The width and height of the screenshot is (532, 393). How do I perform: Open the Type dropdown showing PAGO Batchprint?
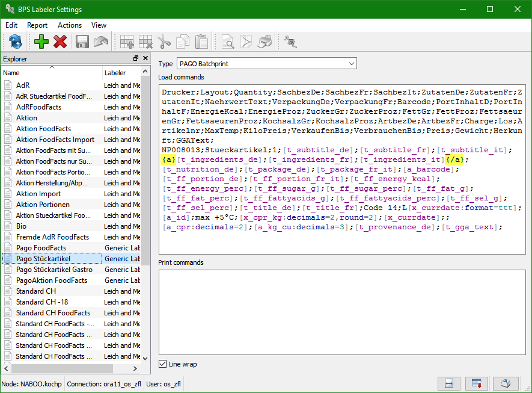point(267,63)
